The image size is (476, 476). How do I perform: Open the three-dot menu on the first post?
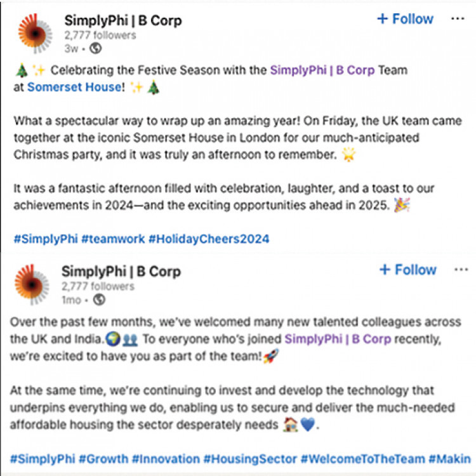click(458, 19)
